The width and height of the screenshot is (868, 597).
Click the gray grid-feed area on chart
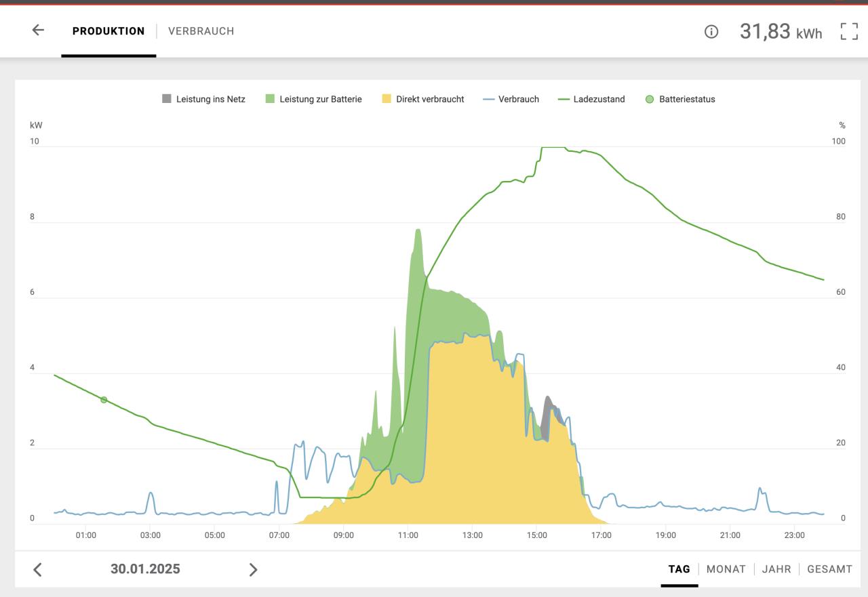pos(546,415)
